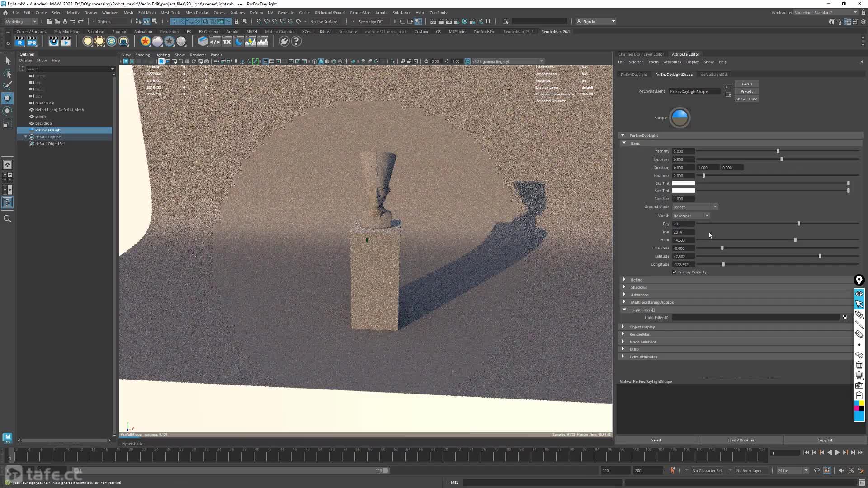Create a PxrPortalLight from the shelf
Screen dimensions: 868x488
pyautogui.click(x=123, y=42)
